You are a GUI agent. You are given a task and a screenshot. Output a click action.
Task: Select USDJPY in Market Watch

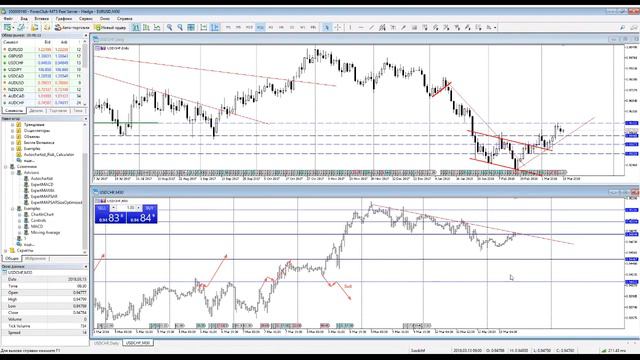(x=43, y=69)
